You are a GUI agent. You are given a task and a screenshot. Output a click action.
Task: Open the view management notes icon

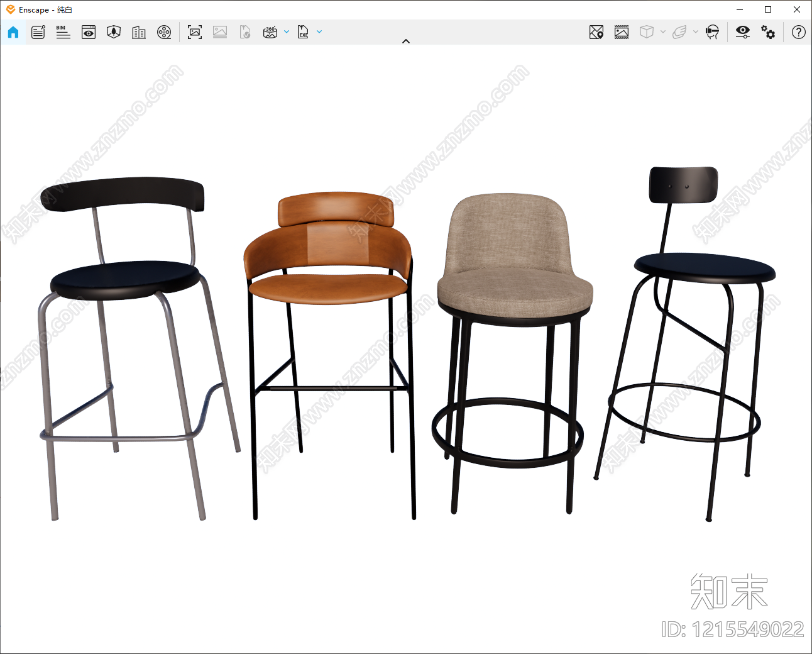(x=38, y=32)
